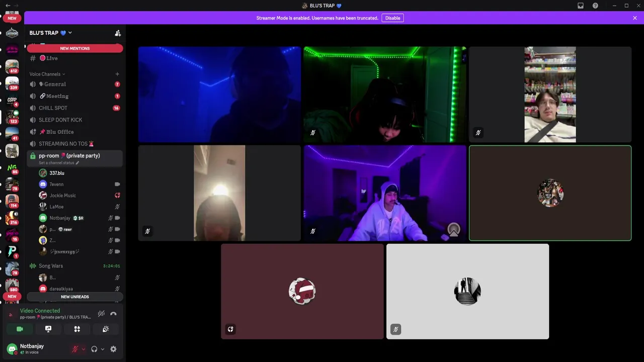Focus the Santa hat avatar tile

[302, 292]
